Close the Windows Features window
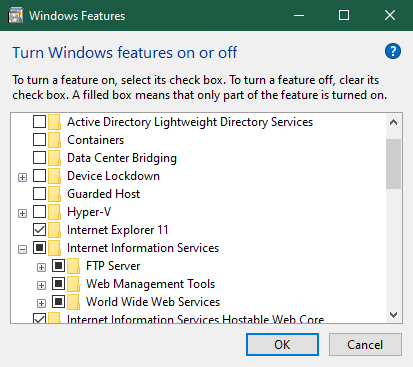Image resolution: width=413 pixels, height=367 pixels. pyautogui.click(x=390, y=15)
